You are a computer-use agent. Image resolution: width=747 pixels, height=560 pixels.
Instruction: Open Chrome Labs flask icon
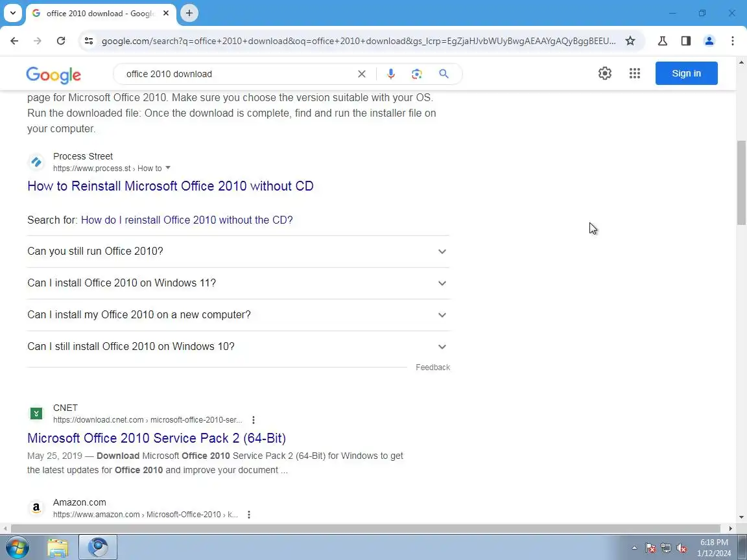click(662, 41)
